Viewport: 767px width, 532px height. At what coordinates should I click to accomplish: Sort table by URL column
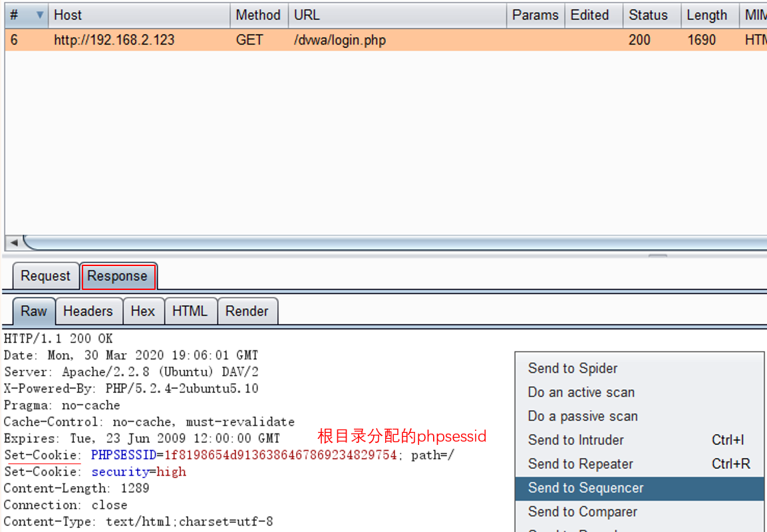(x=396, y=15)
